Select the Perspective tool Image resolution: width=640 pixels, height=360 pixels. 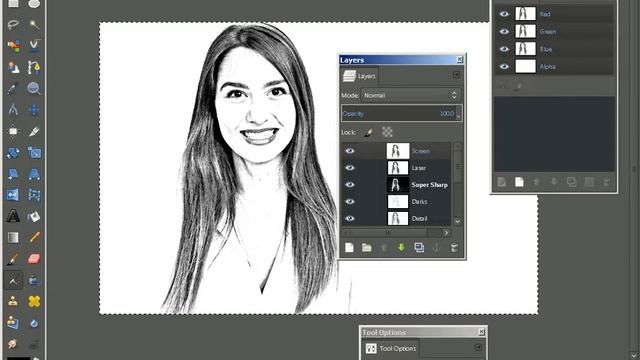click(34, 174)
